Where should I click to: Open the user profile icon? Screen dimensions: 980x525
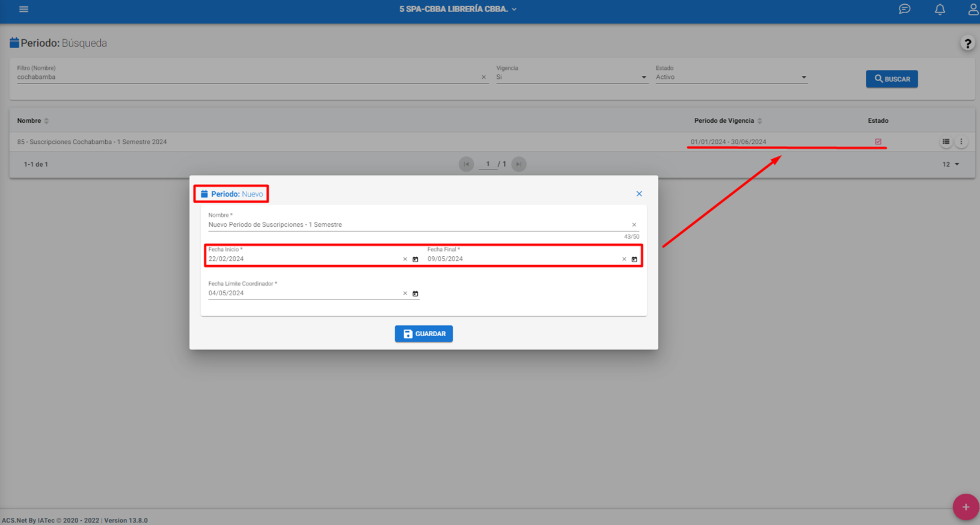[973, 9]
